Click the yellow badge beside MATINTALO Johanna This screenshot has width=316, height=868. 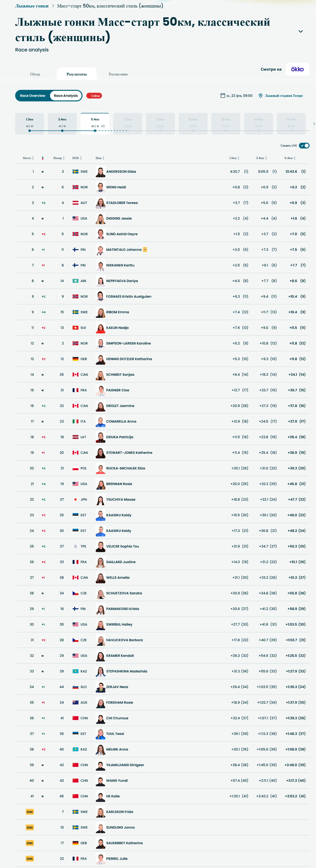click(x=145, y=250)
